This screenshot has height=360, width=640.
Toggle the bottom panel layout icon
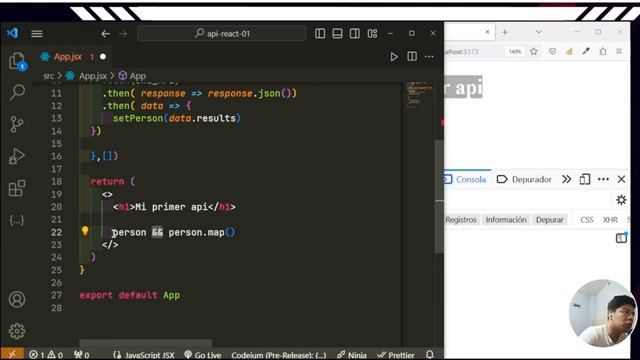coord(337,33)
